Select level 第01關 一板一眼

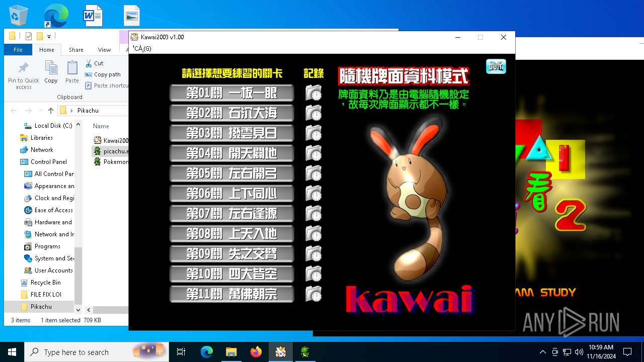click(x=231, y=93)
